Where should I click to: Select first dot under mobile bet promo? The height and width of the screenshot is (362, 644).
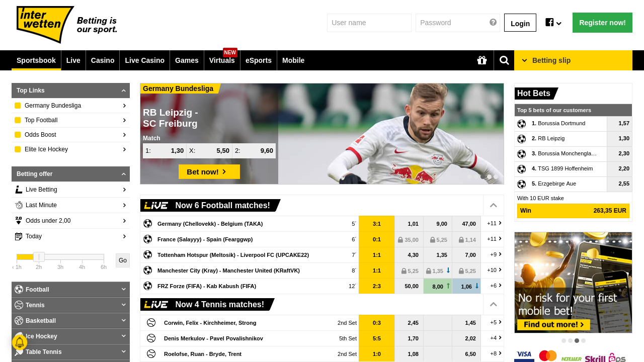[563, 341]
